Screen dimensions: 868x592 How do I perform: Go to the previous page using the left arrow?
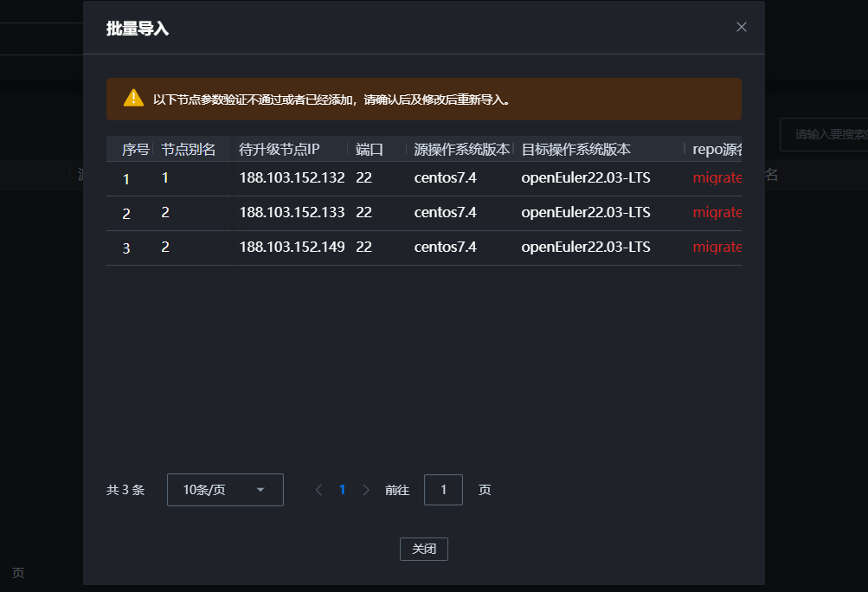coord(318,490)
